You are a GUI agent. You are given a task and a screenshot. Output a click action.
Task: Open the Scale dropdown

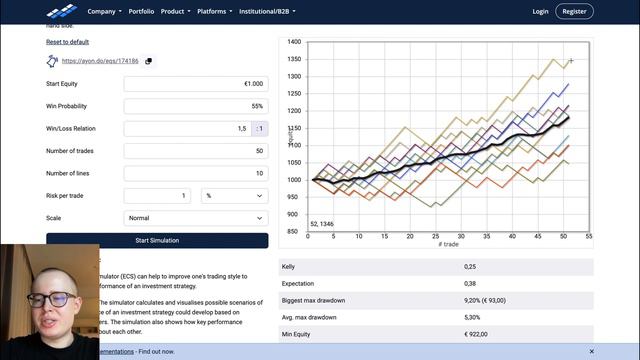(196, 218)
